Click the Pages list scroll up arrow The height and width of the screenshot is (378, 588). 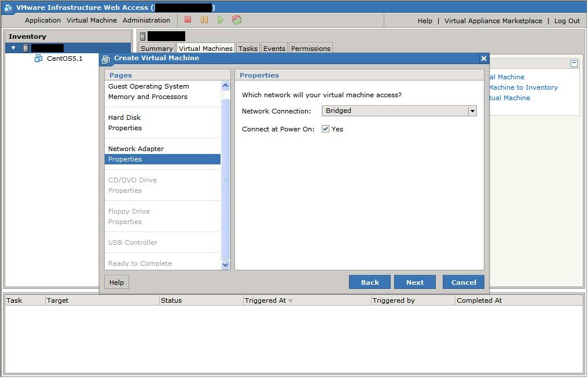(x=225, y=86)
